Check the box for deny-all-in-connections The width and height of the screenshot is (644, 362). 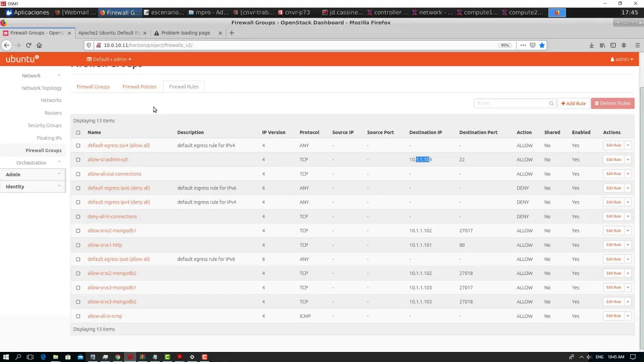[78, 217]
